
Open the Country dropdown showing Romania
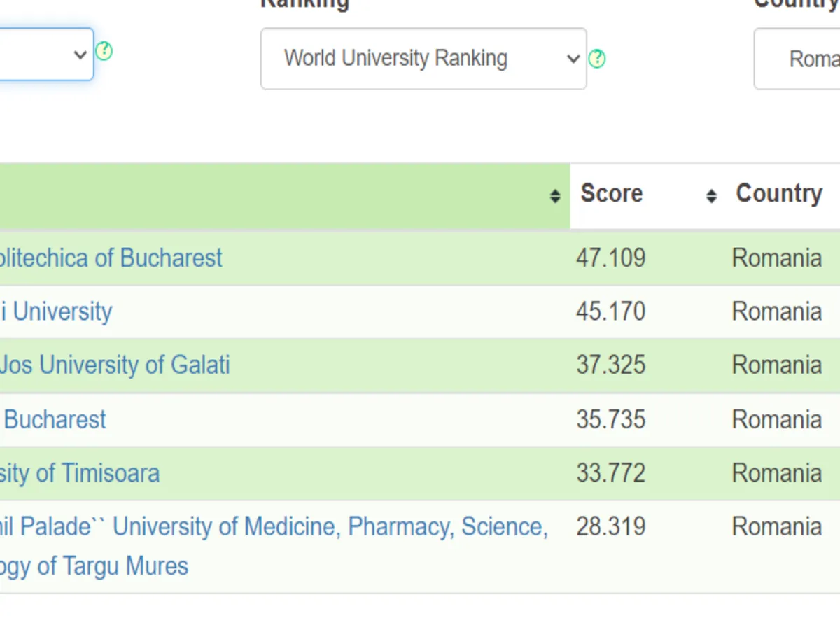point(798,59)
